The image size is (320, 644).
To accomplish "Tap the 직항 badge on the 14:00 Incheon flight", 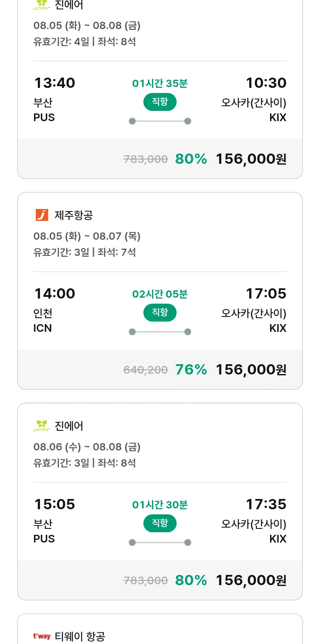I will pos(160,313).
